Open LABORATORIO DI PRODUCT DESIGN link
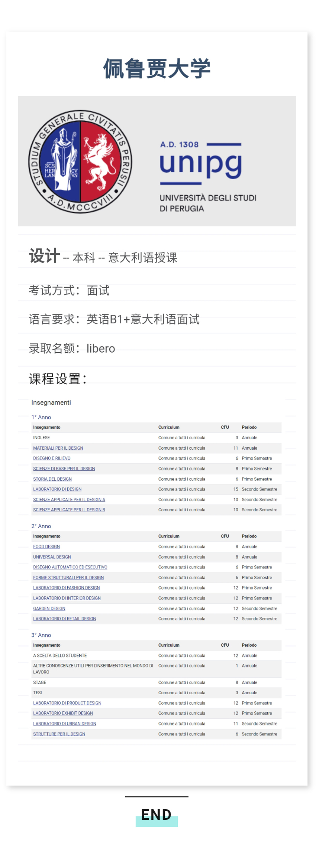The height and width of the screenshot is (868, 316). (x=67, y=703)
